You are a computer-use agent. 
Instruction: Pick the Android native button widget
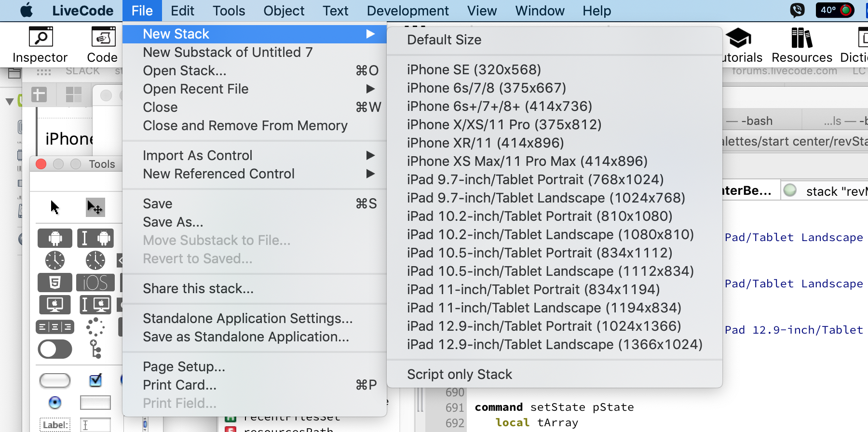tap(55, 238)
